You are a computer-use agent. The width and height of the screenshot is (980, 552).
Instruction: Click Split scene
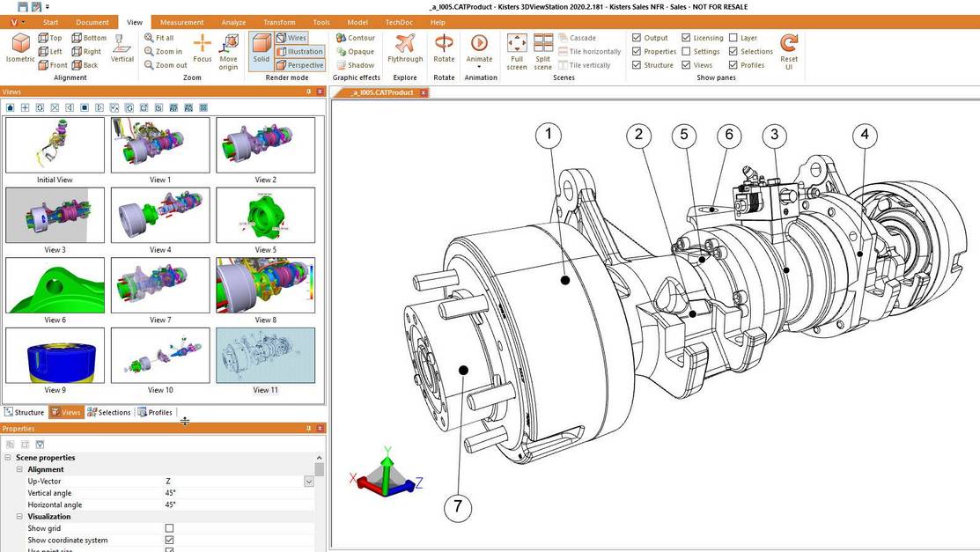coord(543,51)
